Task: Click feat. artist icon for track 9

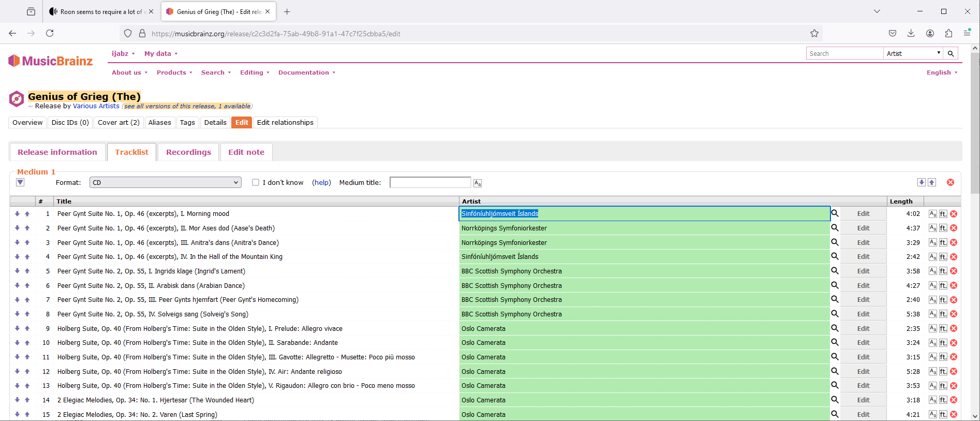Action: point(943,329)
